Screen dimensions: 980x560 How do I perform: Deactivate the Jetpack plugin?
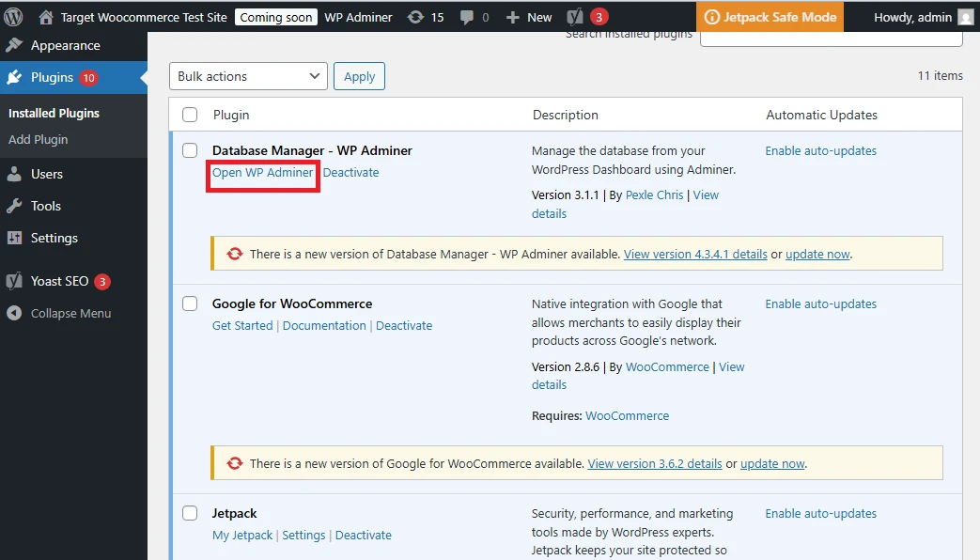(x=363, y=535)
